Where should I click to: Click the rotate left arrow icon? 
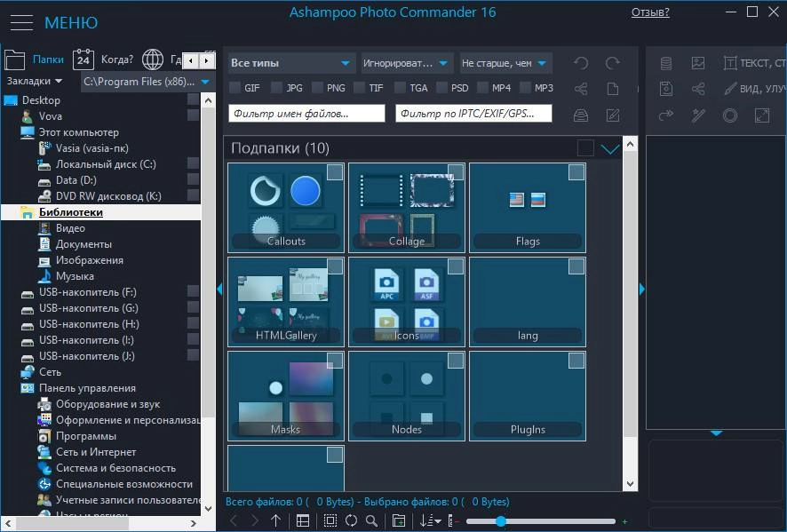(581, 63)
